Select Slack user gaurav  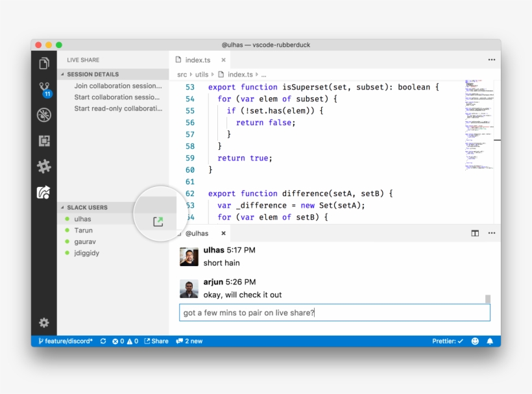85,241
